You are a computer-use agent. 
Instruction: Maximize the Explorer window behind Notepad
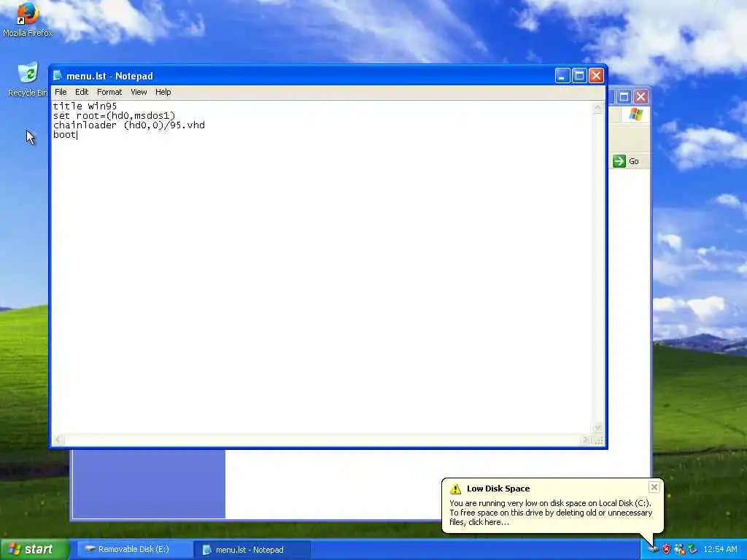click(624, 97)
